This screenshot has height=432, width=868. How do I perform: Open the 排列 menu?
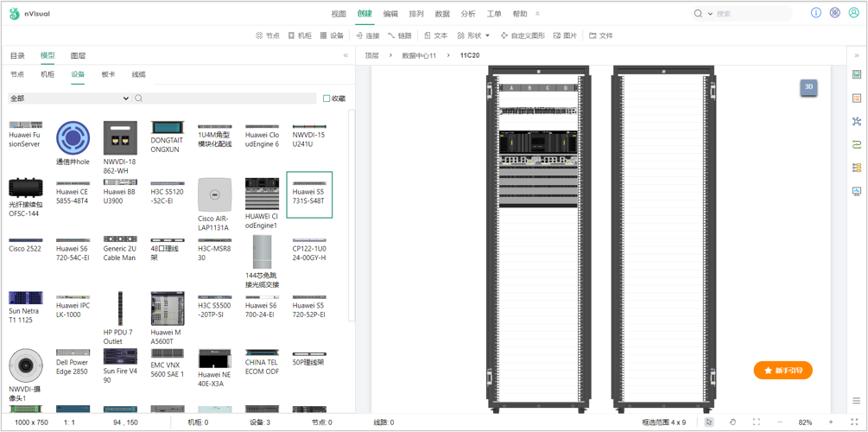tap(416, 14)
